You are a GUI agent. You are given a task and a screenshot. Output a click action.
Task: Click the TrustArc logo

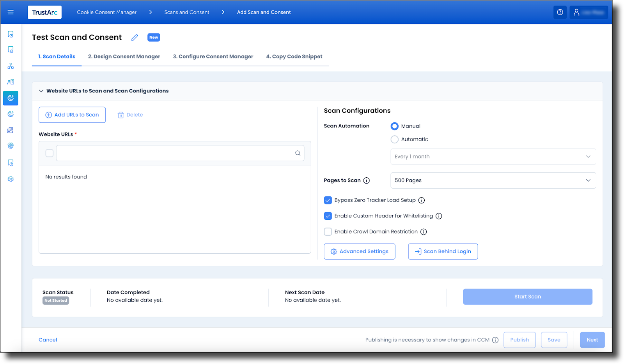click(44, 12)
